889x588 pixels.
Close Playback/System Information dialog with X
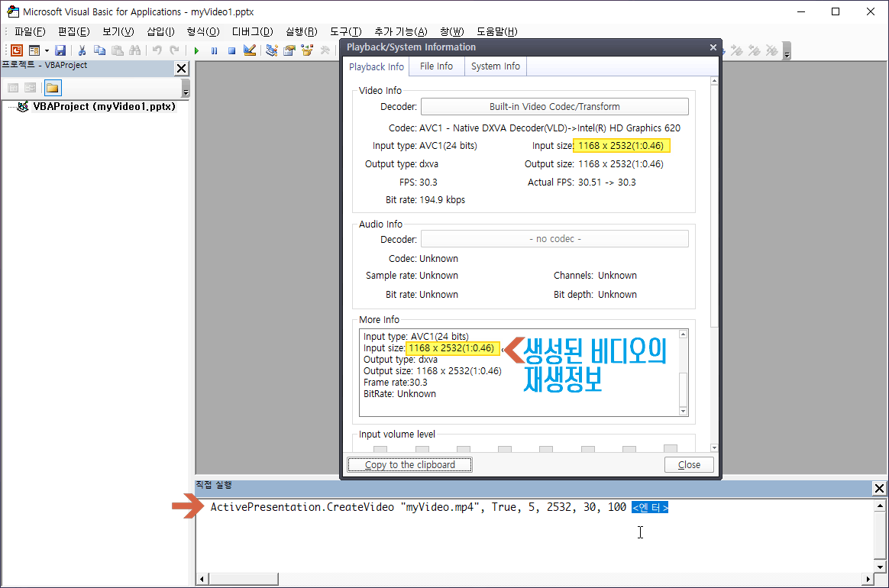[x=713, y=47]
